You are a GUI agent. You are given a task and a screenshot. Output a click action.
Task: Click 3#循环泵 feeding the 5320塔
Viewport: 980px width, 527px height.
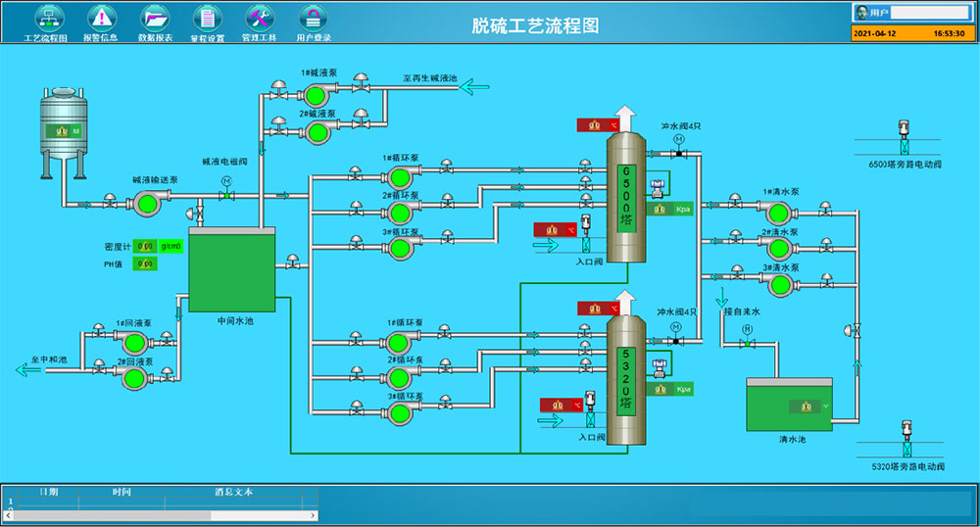click(400, 412)
